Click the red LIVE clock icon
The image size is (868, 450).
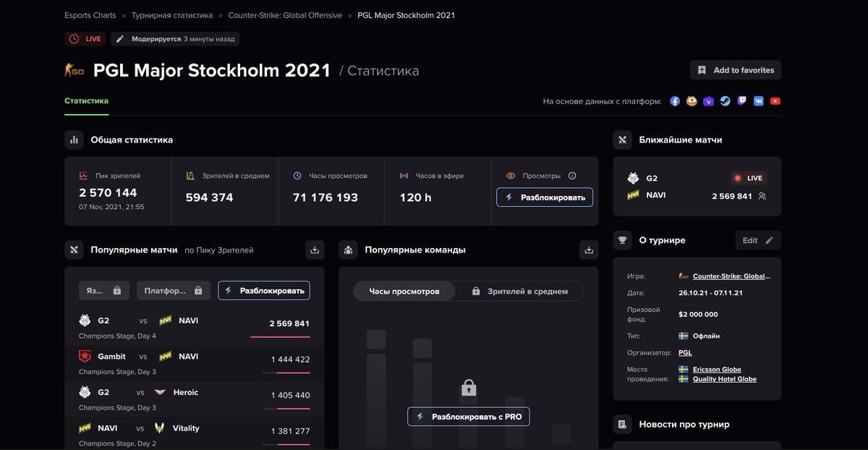point(74,39)
